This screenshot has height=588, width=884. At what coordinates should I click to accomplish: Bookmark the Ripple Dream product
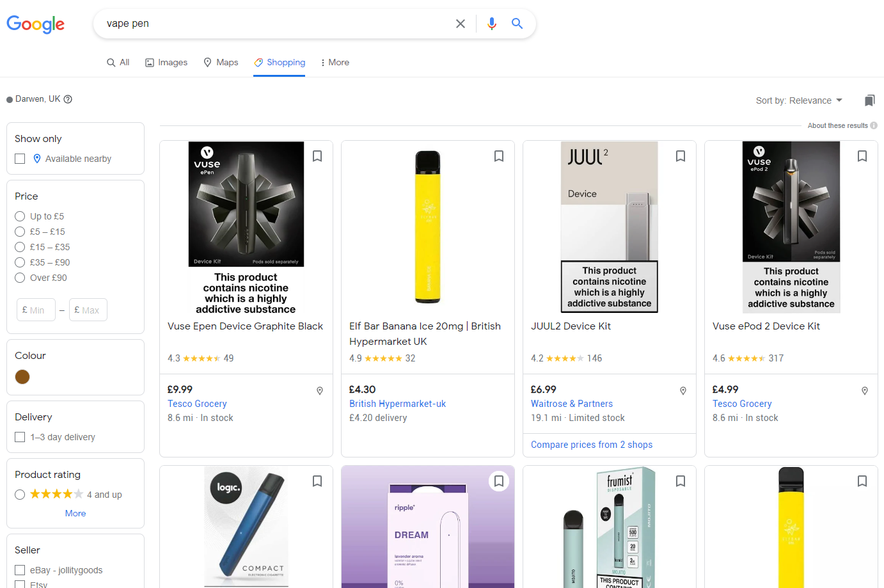(x=499, y=481)
